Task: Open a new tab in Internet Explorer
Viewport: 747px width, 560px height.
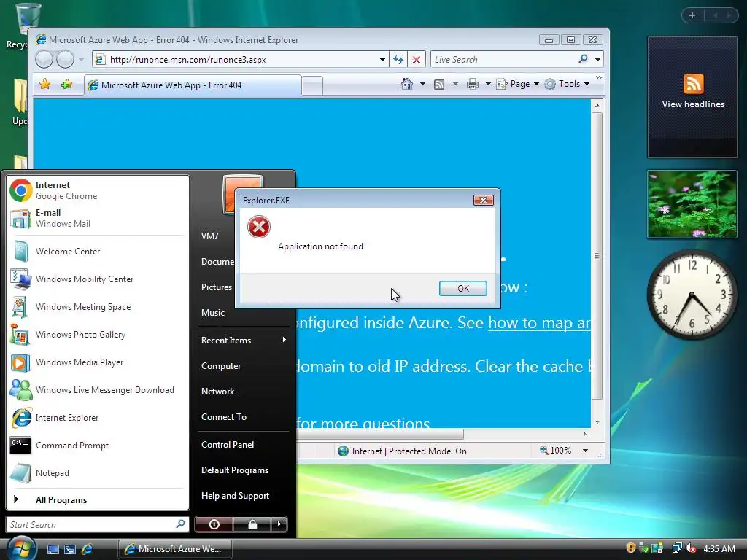Action: tap(312, 86)
